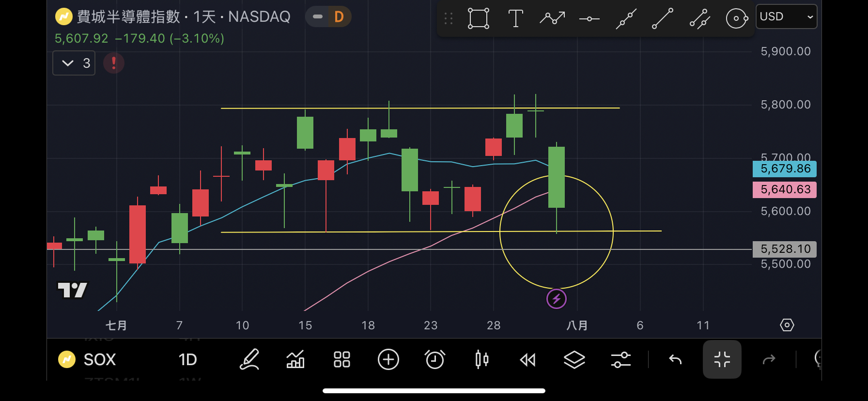Pick the parallel channel drawing tool
The height and width of the screenshot is (401, 868).
click(x=699, y=19)
